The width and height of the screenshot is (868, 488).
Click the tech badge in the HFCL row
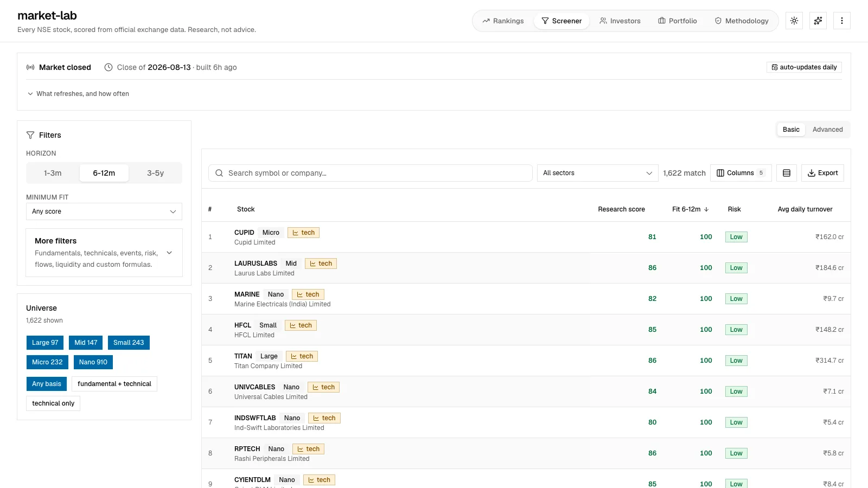click(301, 325)
